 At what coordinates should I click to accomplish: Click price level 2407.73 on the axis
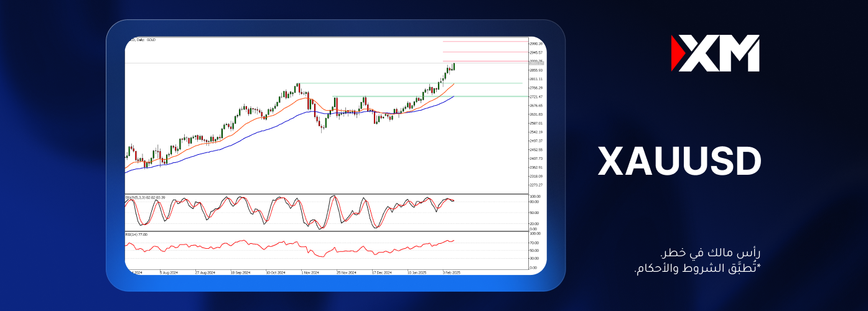click(x=536, y=158)
